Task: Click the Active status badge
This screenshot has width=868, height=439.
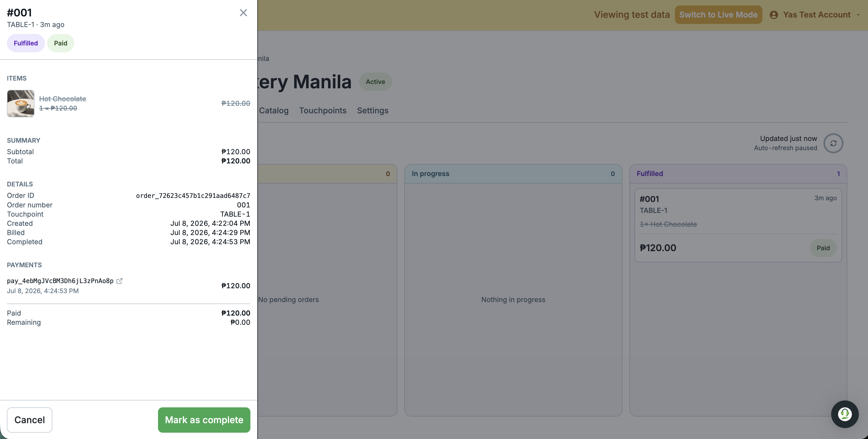Action: tap(375, 82)
